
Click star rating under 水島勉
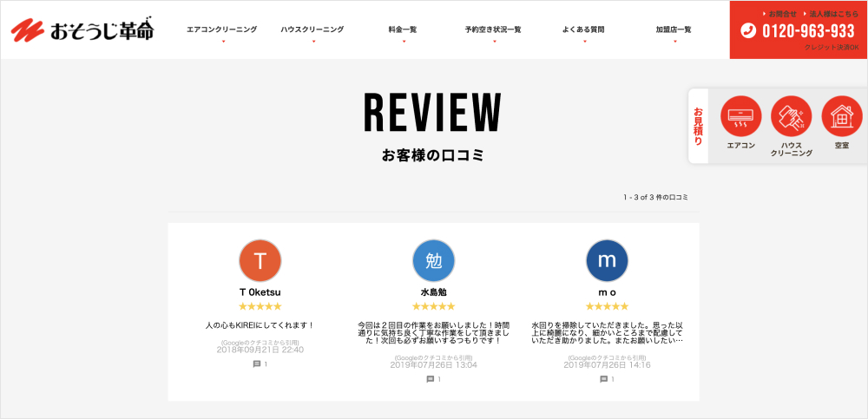click(x=434, y=306)
